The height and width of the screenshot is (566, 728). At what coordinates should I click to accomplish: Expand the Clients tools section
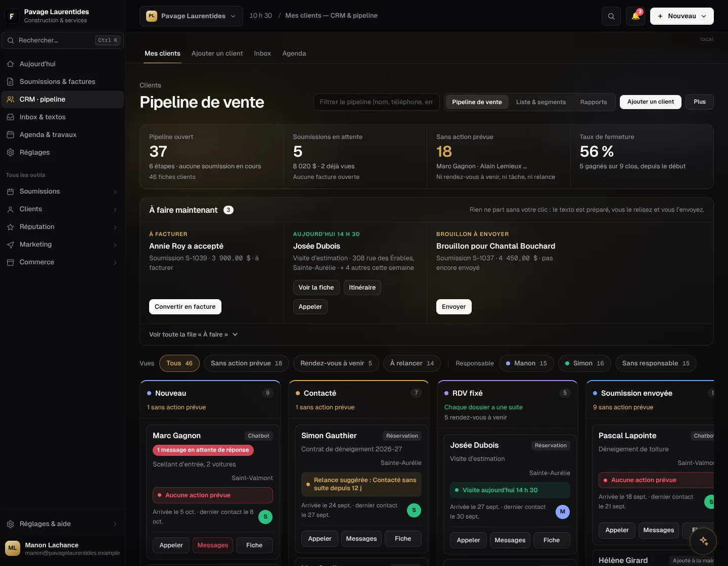[x=62, y=209]
